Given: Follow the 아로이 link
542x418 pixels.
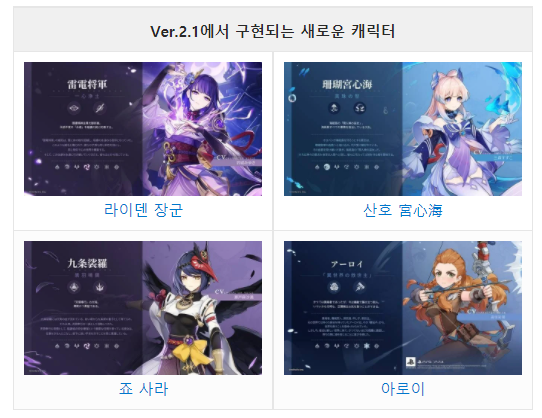Looking at the screenshot, I should coord(403,389).
